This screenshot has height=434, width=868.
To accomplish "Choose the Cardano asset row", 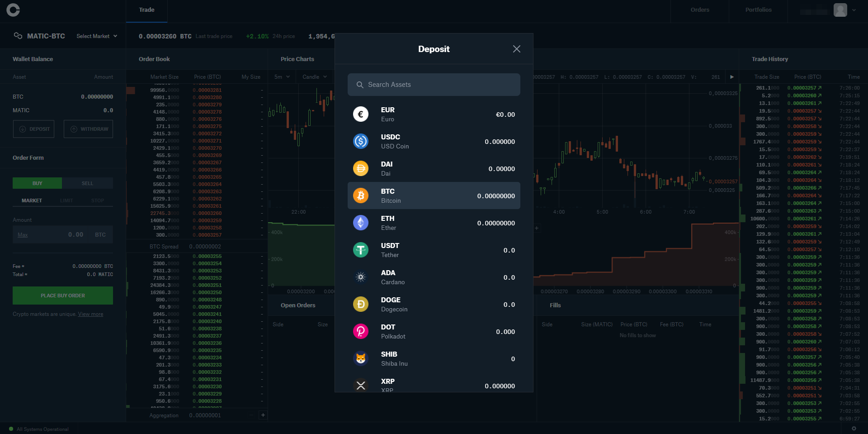I will (434, 277).
